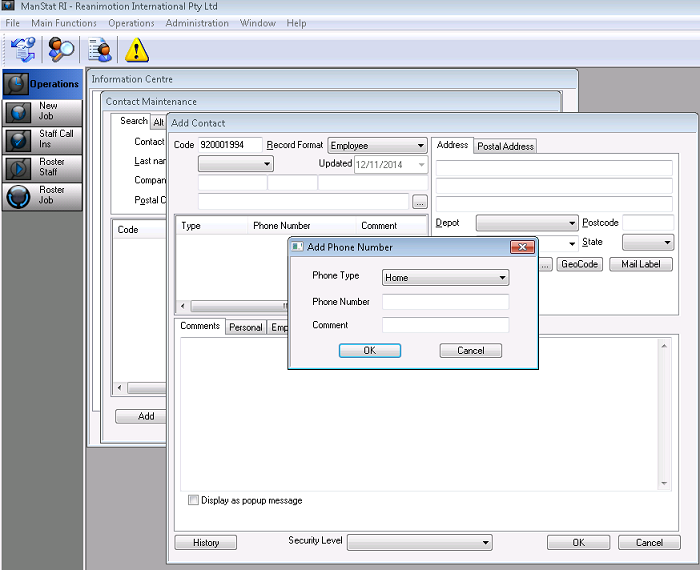Image resolution: width=700 pixels, height=570 pixels.
Task: Open Roster Job from sidebar
Action: (x=42, y=196)
